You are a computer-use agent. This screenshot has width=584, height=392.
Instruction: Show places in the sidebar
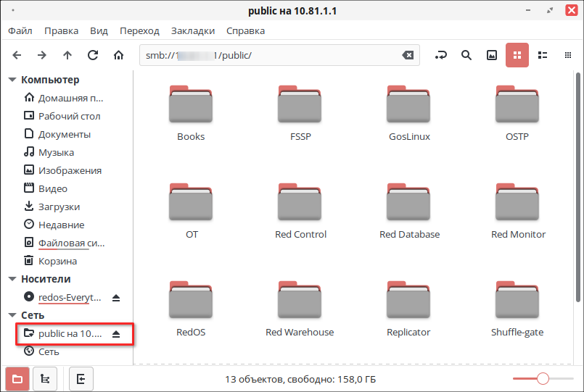point(17,379)
